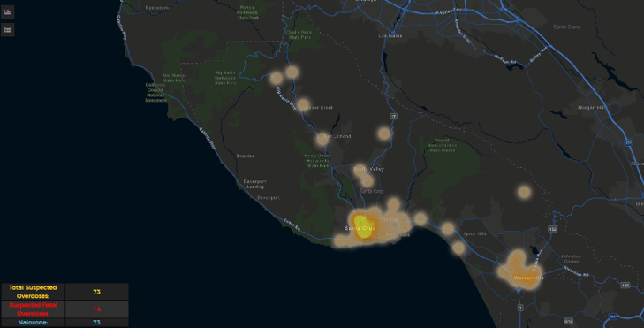Select the Watsonville overdose heat cluster

pos(519,270)
